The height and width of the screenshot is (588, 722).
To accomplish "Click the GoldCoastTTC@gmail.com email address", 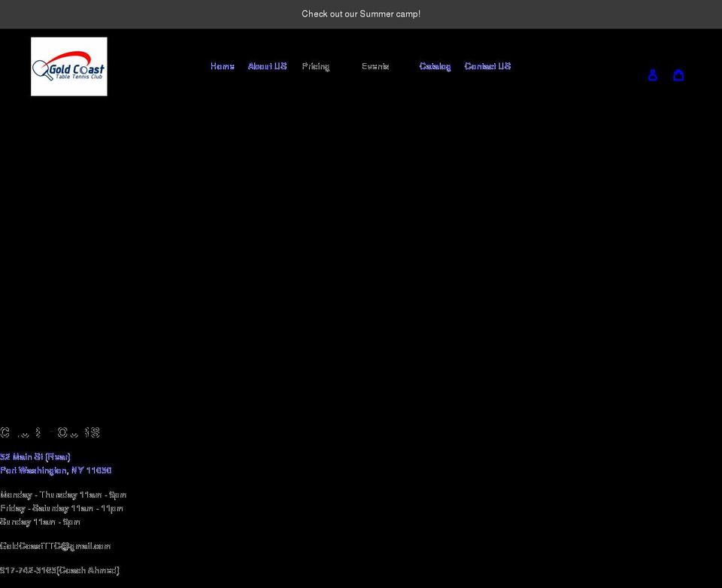I will 56,546.
